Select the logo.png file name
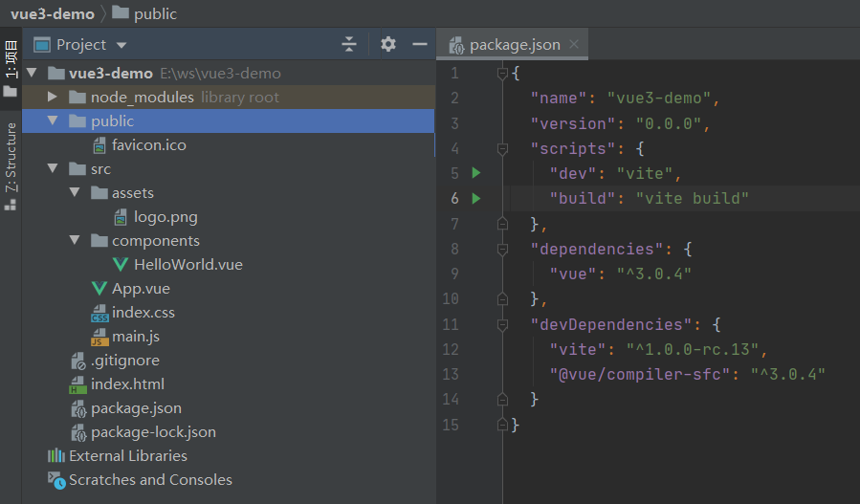This screenshot has width=860, height=504. (165, 217)
